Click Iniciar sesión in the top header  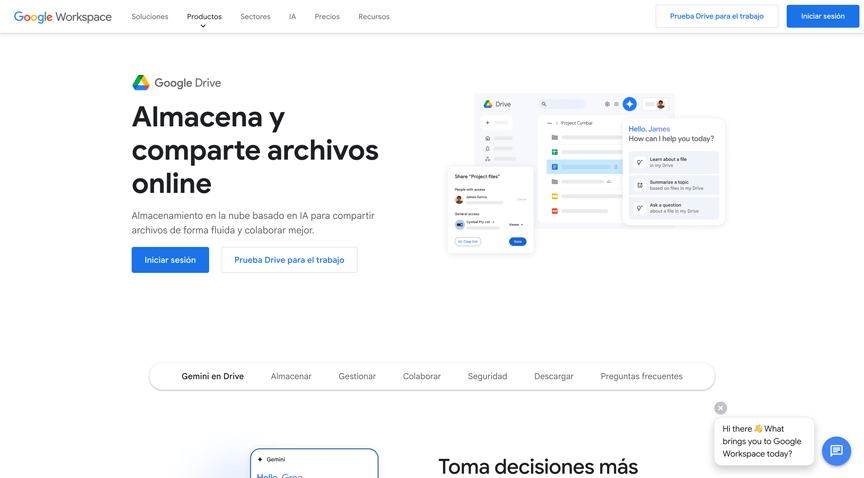823,16
